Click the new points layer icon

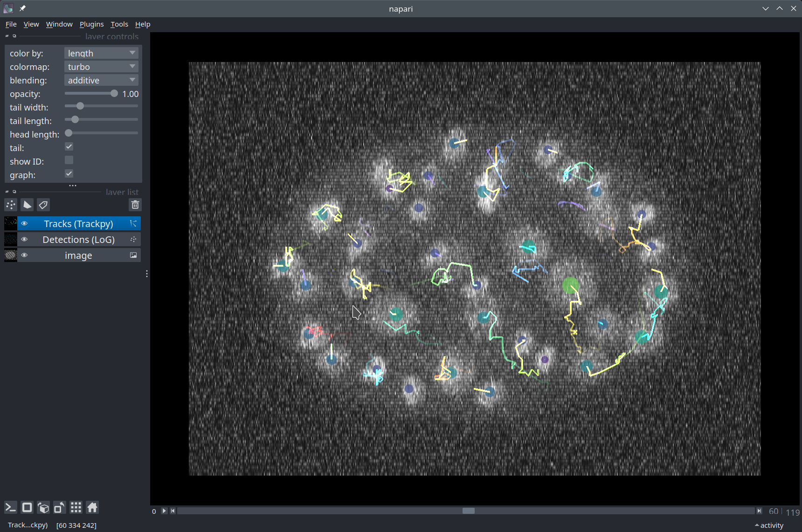(x=11, y=205)
